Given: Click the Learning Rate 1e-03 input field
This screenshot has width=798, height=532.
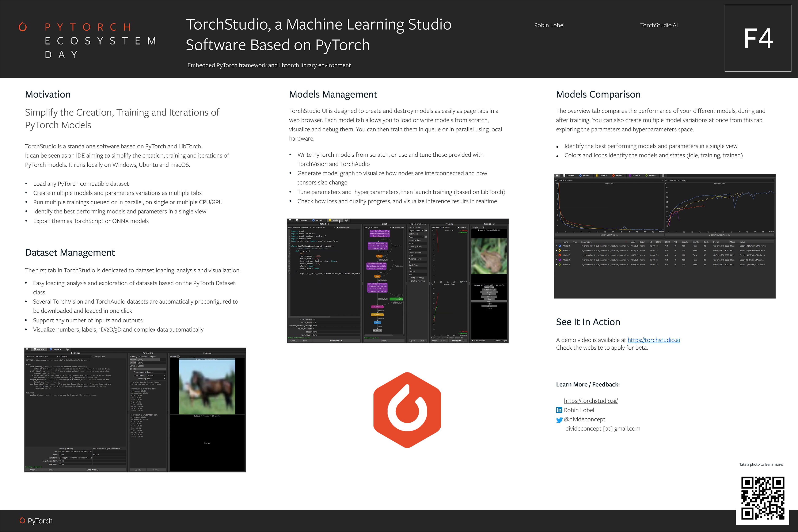Looking at the screenshot, I should (x=418, y=243).
